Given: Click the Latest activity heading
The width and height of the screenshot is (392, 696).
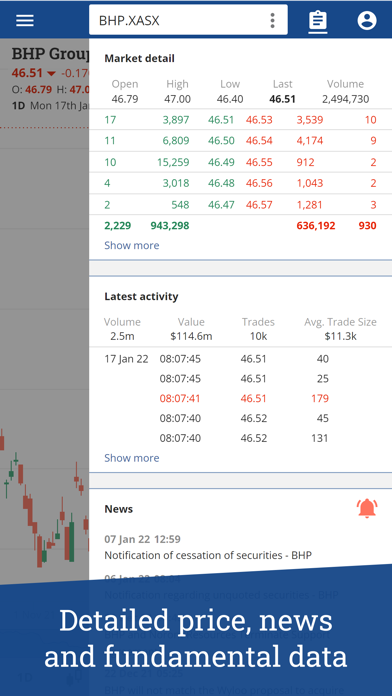Looking at the screenshot, I should [141, 297].
